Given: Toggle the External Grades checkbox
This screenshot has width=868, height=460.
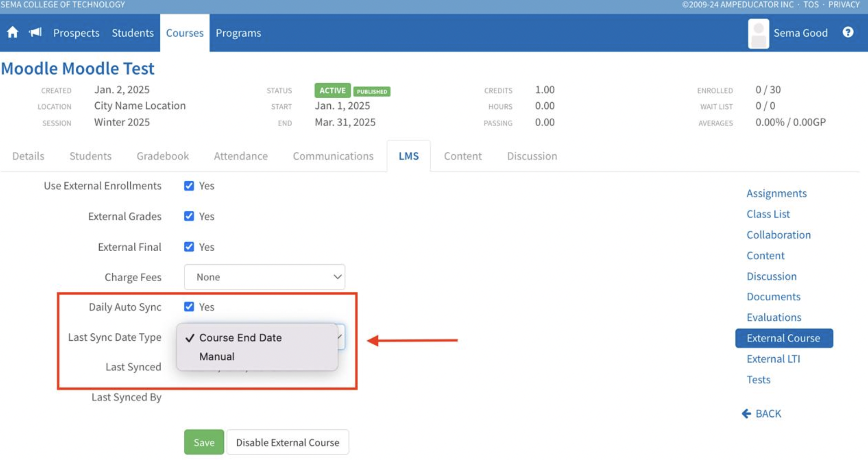Looking at the screenshot, I should [189, 216].
